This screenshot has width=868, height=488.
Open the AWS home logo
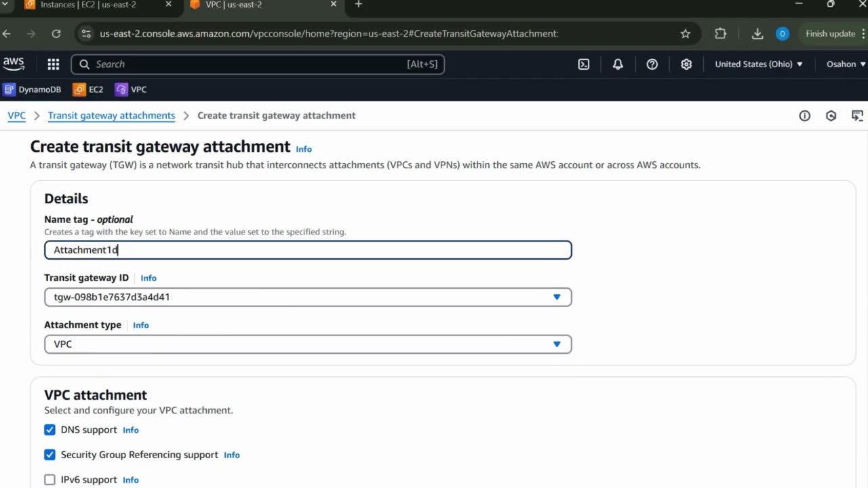(14, 64)
